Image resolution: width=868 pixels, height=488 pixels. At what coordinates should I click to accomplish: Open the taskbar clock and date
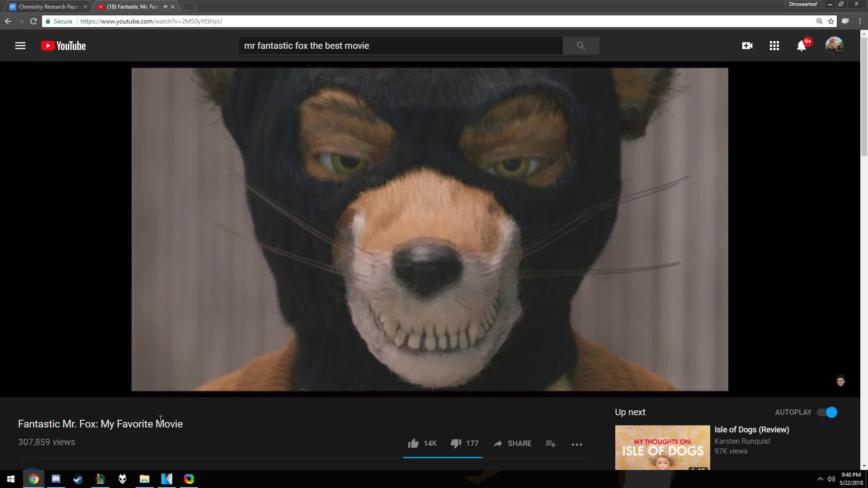[851, 479]
